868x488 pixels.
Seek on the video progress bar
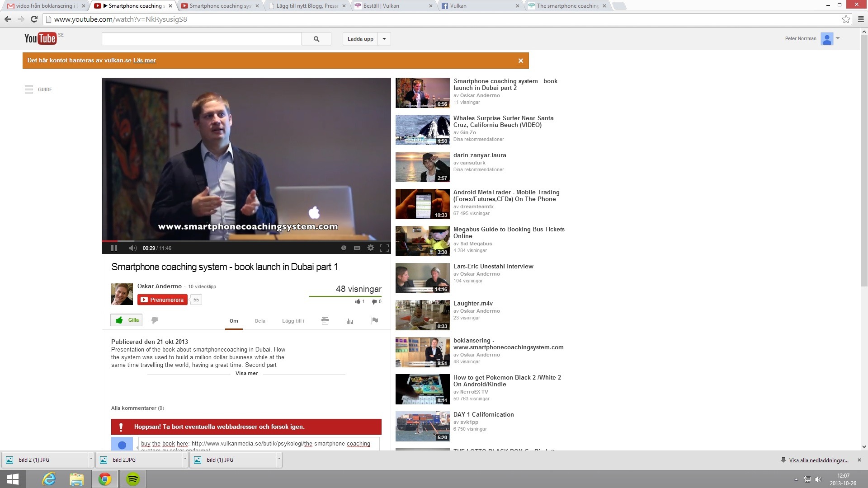(246, 241)
